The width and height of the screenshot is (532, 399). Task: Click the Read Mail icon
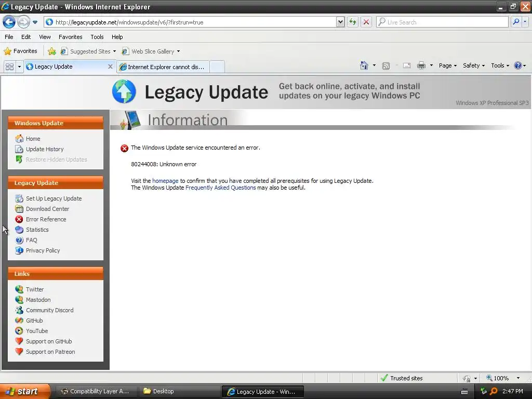point(407,66)
